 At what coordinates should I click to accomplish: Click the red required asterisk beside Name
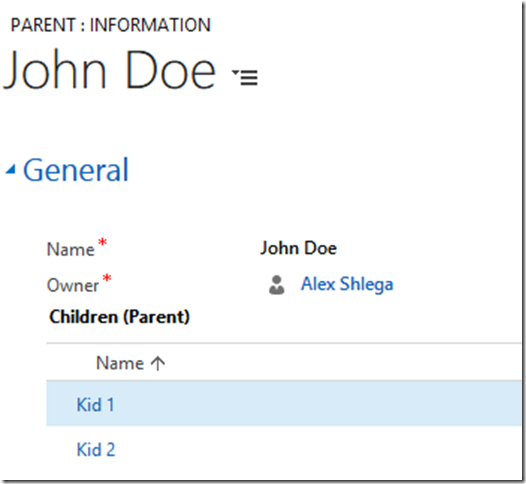pos(102,243)
